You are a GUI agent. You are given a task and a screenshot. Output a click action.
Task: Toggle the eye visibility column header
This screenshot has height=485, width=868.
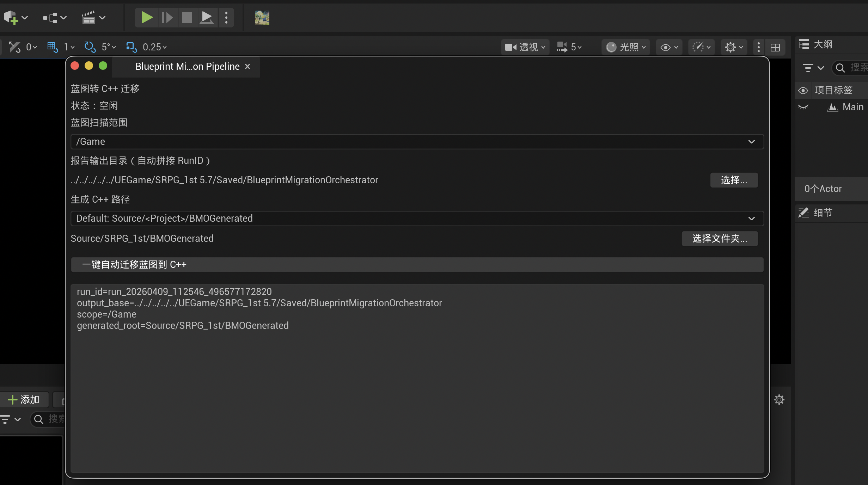click(x=803, y=90)
